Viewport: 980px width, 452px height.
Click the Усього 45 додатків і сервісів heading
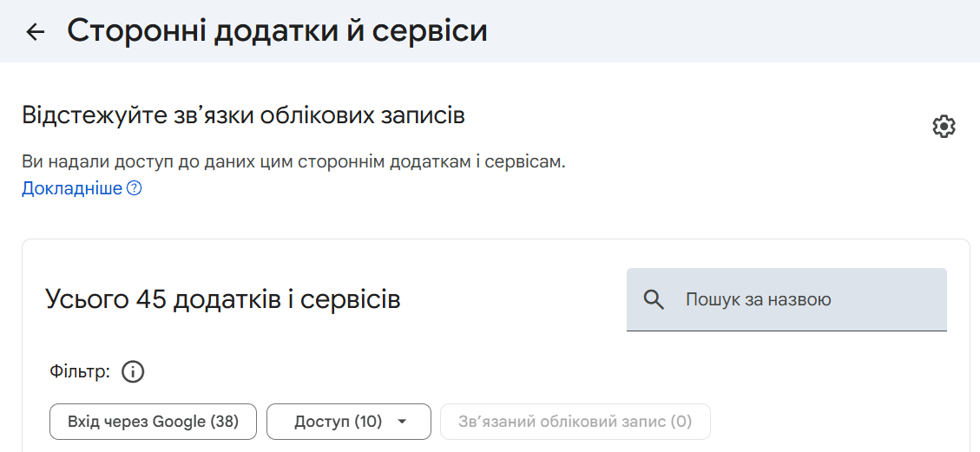(222, 300)
